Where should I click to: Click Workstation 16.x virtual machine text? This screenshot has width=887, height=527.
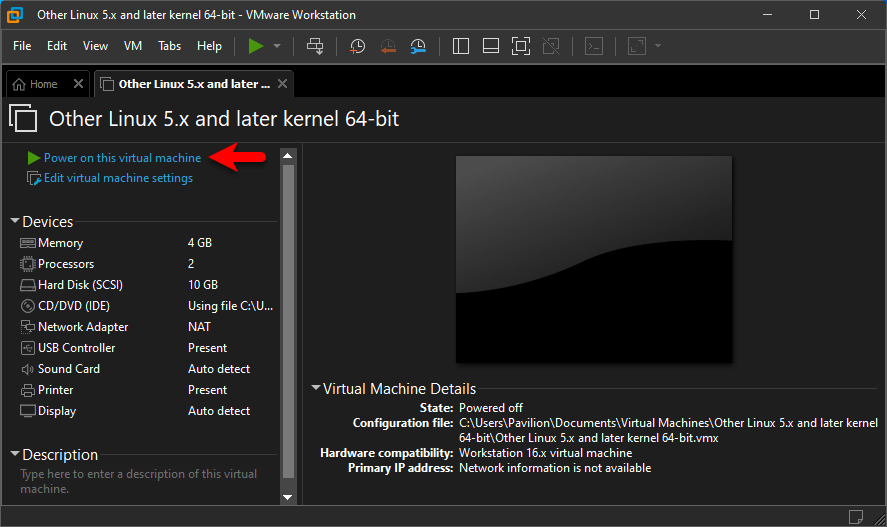coord(545,453)
